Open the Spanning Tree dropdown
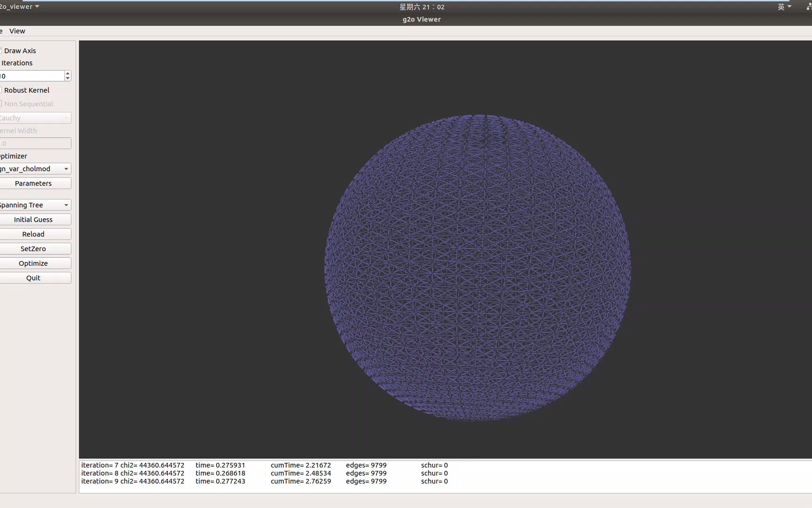Viewport: 812px width, 508px height. [35, 205]
